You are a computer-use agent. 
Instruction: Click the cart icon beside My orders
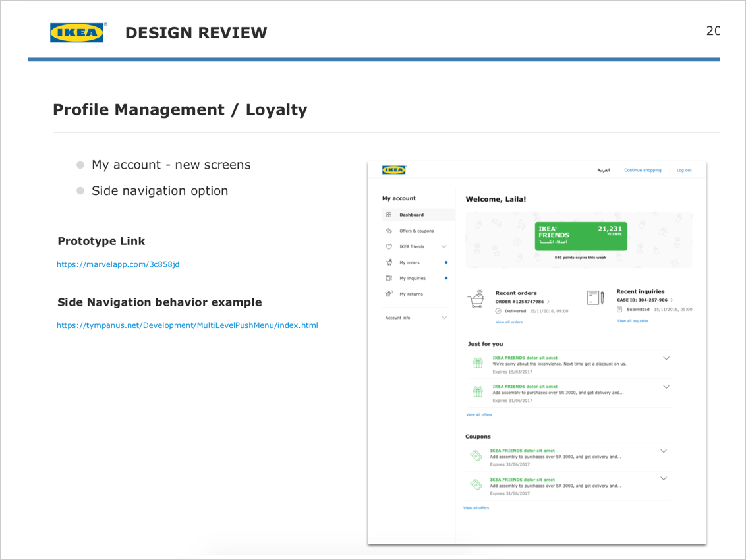[x=389, y=262]
